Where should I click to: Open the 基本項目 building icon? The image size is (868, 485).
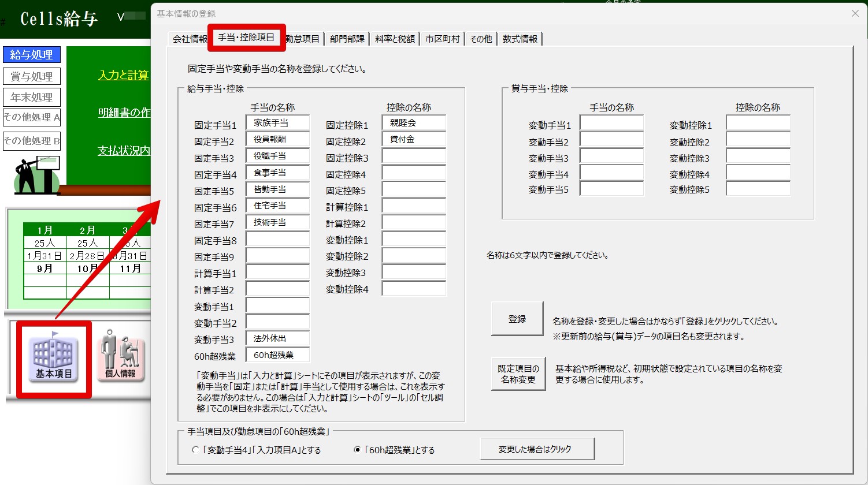pos(54,357)
